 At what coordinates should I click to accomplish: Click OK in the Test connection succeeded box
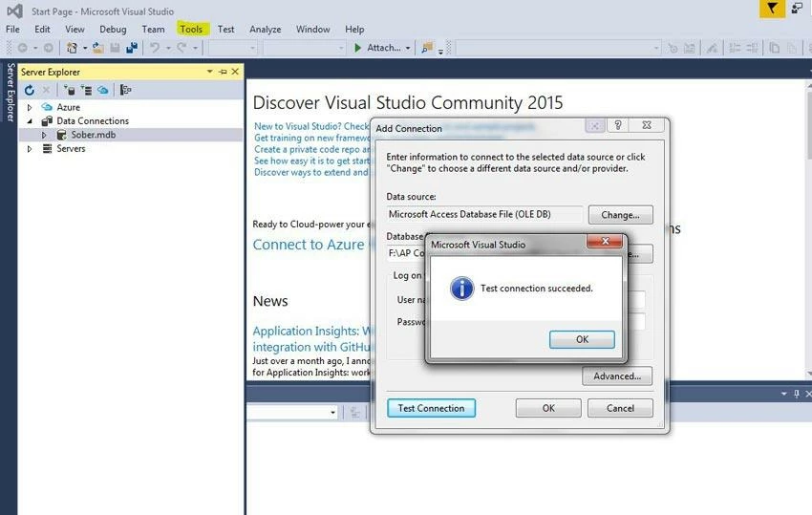[x=582, y=339]
